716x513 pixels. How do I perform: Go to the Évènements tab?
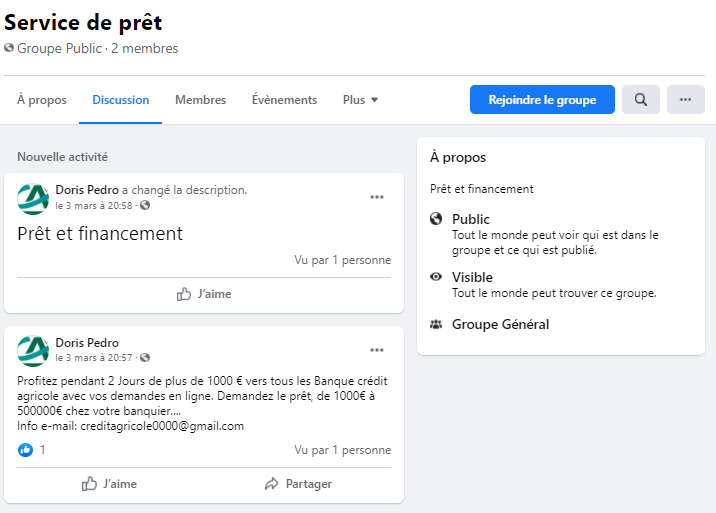click(x=284, y=100)
